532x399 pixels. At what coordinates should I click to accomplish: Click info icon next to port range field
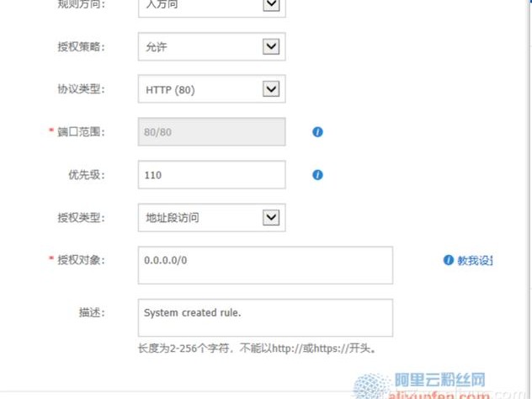(x=317, y=131)
